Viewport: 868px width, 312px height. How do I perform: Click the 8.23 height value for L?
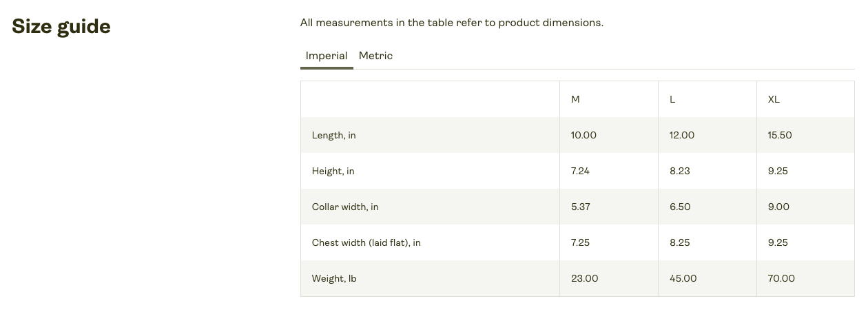(679, 171)
